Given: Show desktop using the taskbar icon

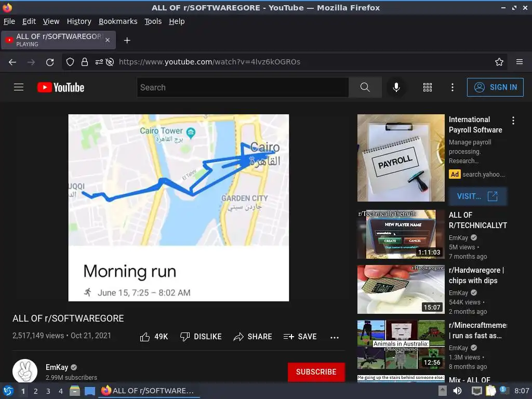Looking at the screenshot, I should tap(90, 391).
